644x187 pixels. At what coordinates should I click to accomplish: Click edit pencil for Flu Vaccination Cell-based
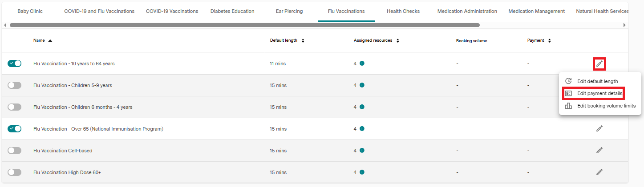click(599, 151)
